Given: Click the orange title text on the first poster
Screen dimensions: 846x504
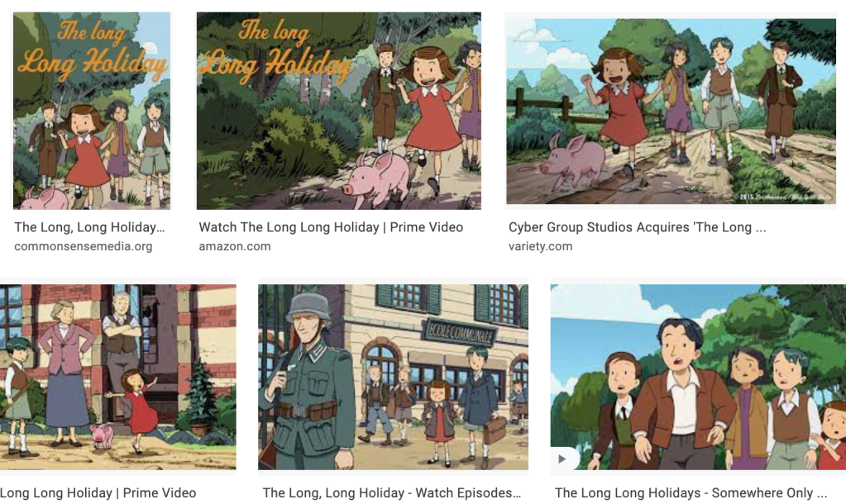Looking at the screenshot, I should (x=93, y=51).
